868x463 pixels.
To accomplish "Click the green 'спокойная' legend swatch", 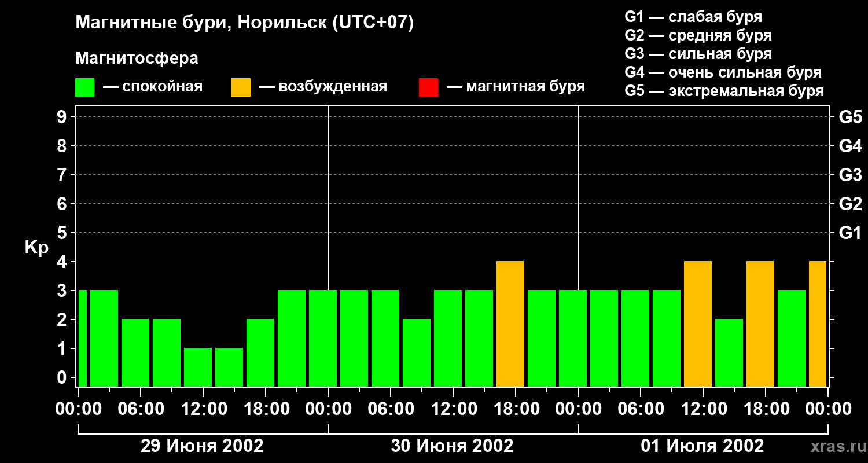I will coord(84,87).
